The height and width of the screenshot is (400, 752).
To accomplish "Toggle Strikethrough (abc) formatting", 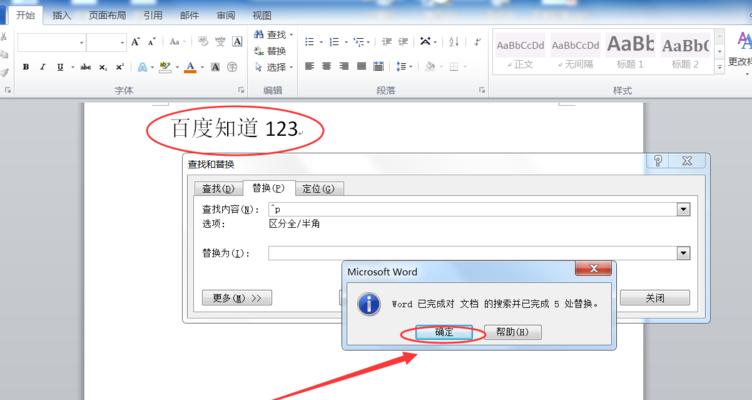I will point(86,67).
